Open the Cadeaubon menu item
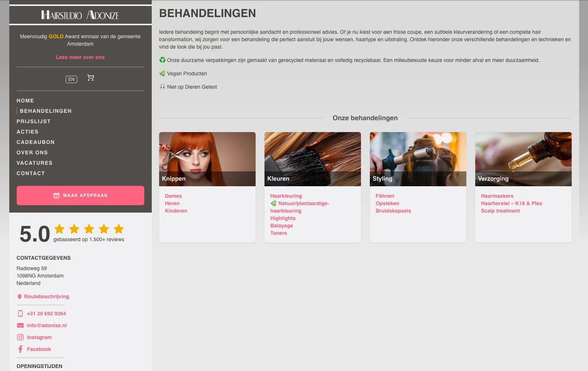Viewport: 588px width, 371px height. coord(36,142)
